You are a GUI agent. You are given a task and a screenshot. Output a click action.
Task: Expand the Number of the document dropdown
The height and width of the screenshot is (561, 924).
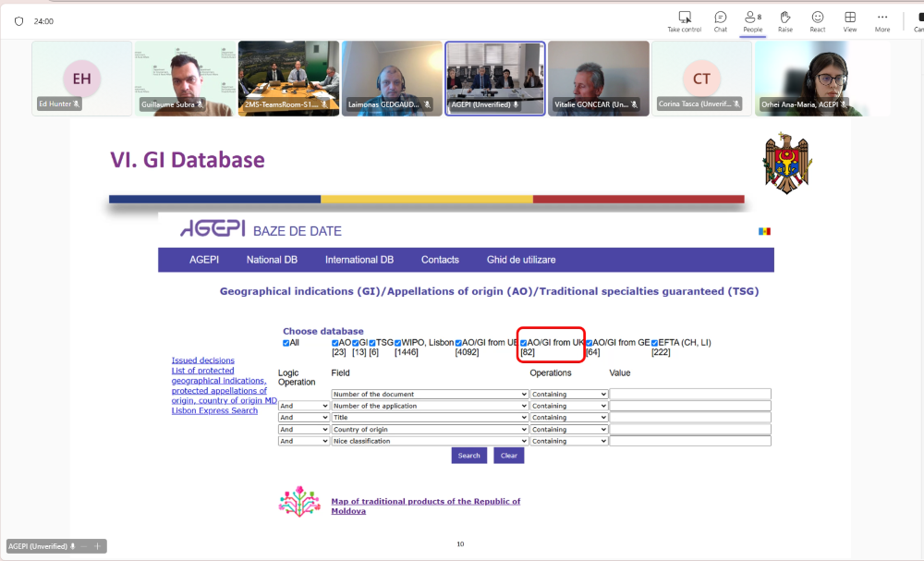click(430, 395)
